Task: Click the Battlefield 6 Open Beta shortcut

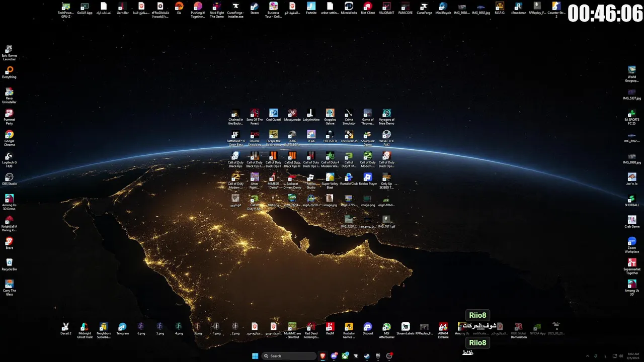Action: (235, 138)
